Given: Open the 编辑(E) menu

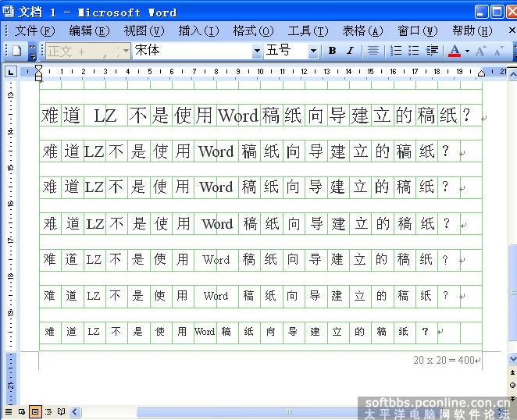Looking at the screenshot, I should pos(89,31).
